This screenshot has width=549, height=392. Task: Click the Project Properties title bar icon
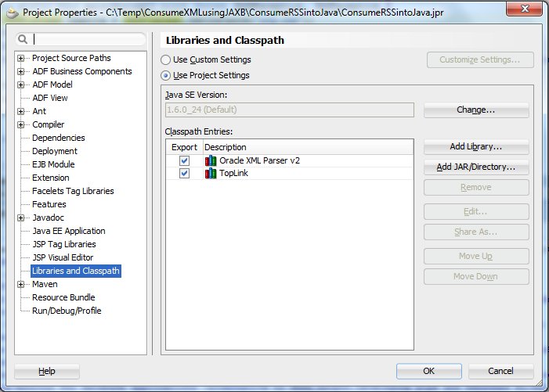tap(12, 13)
